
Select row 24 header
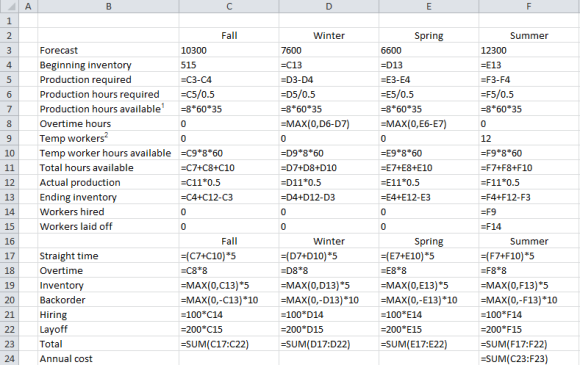9,359
